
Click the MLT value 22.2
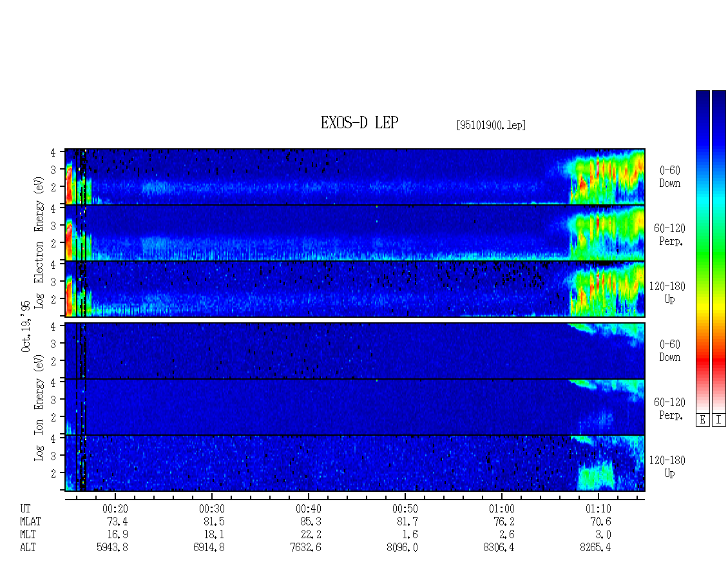coord(311,535)
